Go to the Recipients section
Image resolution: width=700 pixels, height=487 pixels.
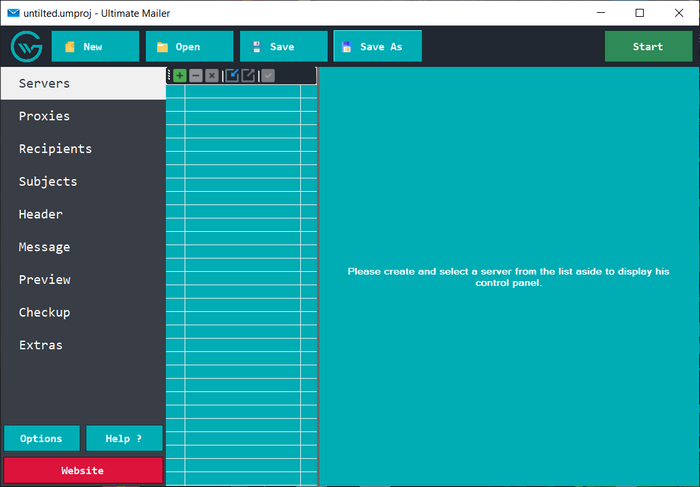click(55, 149)
